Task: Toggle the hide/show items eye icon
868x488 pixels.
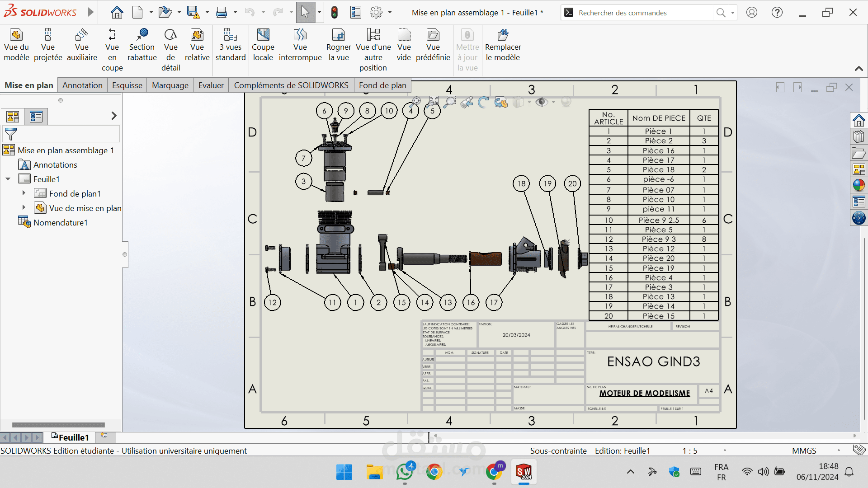Action: (541, 103)
